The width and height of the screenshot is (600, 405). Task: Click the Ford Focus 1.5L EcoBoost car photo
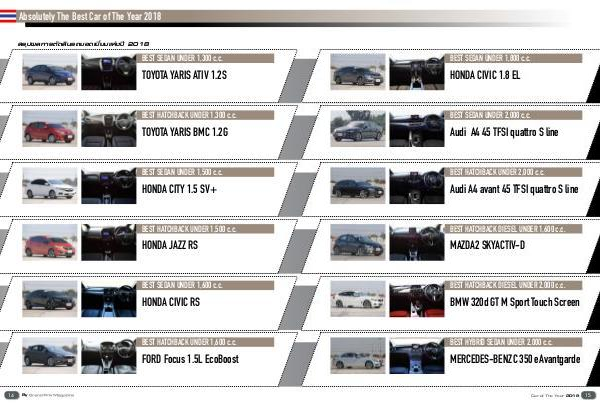pyautogui.click(x=50, y=358)
